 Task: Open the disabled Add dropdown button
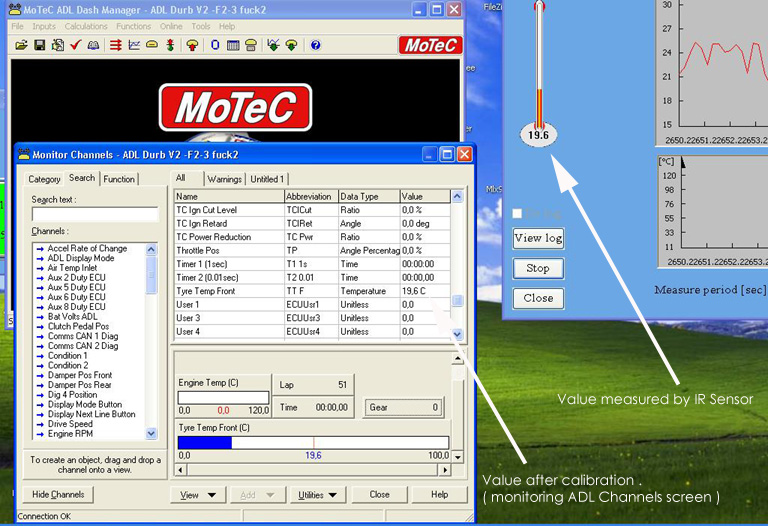[x=257, y=495]
